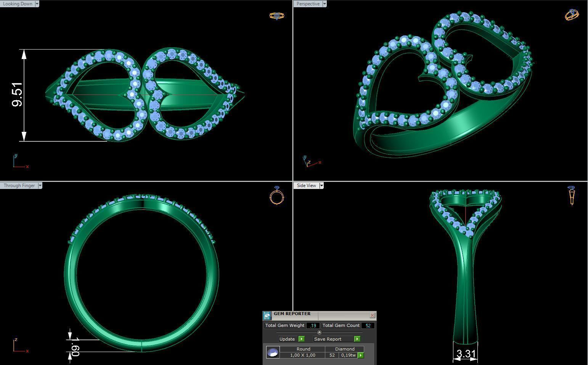Viewport: 588px width, 365px height.
Task: Click the Total Gem Count value 52
Action: [368, 325]
